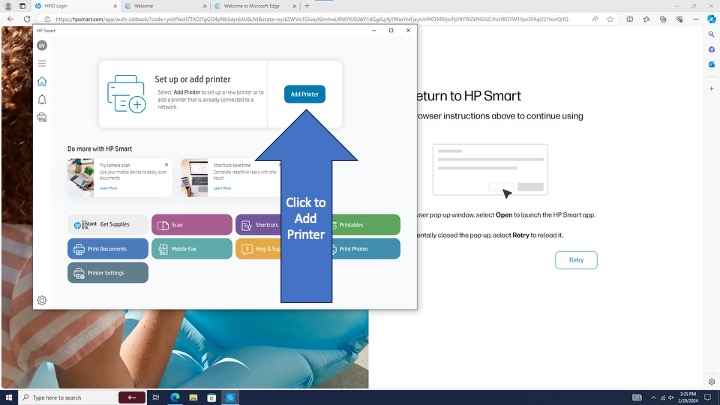Switch to the Welcome browser tab
Viewport: 720px width, 405px height.
(x=163, y=6)
